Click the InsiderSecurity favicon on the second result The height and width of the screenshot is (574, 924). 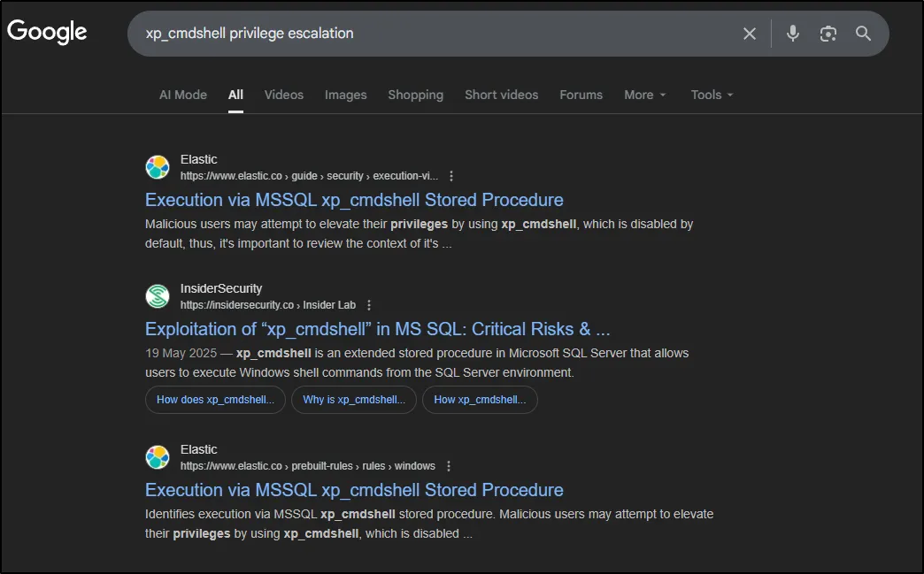pos(158,296)
